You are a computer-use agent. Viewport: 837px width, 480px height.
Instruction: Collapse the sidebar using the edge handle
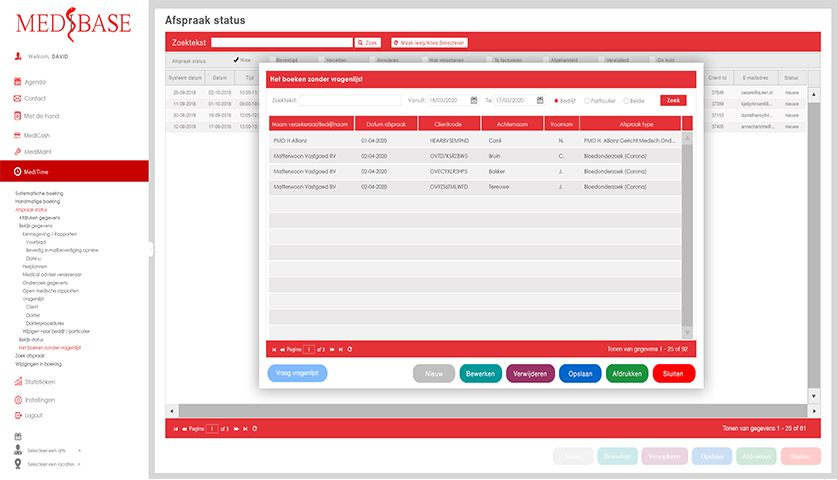pyautogui.click(x=151, y=249)
